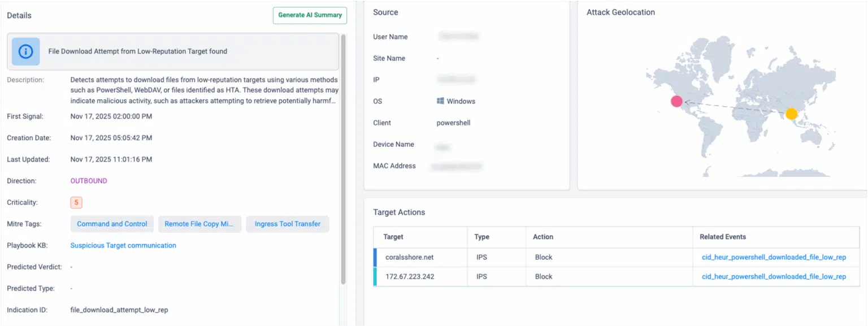Click the Target column header
The image size is (868, 326).
(x=393, y=237)
